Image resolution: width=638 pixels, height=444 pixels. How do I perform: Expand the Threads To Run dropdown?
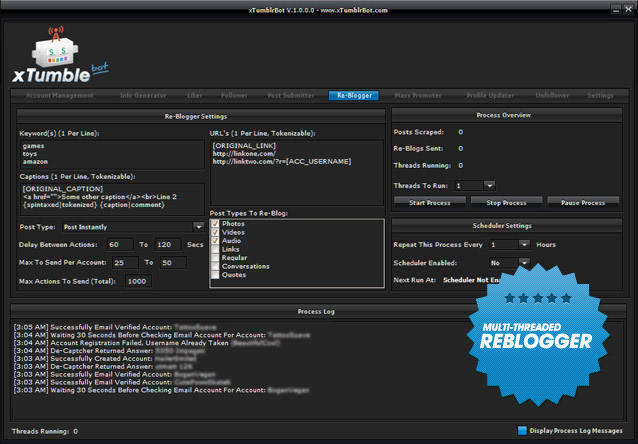489,185
